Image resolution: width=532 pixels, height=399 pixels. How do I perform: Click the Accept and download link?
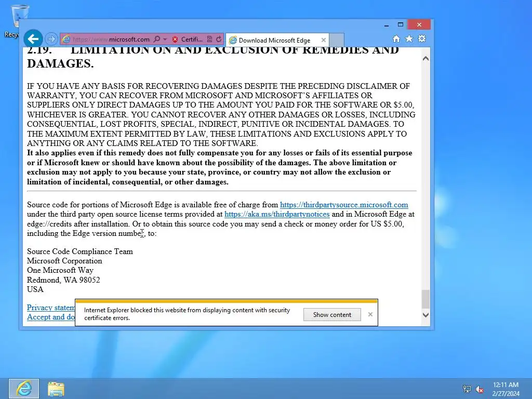51,317
